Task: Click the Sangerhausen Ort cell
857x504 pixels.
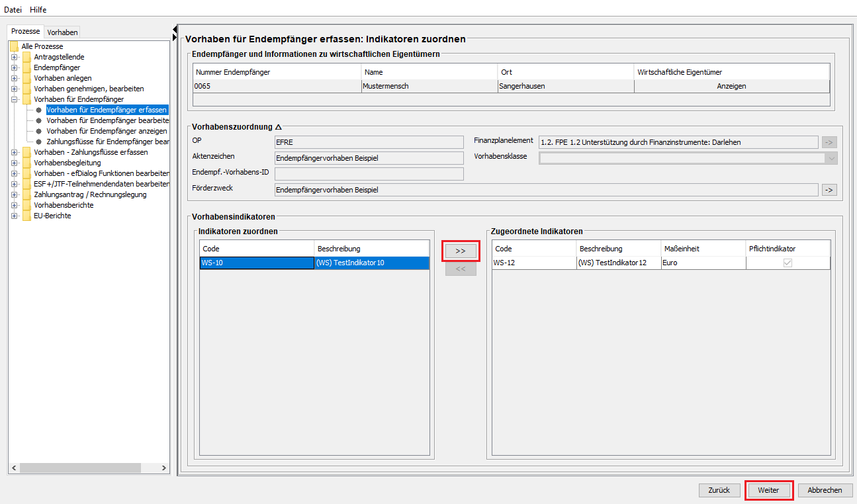Action: (566, 86)
